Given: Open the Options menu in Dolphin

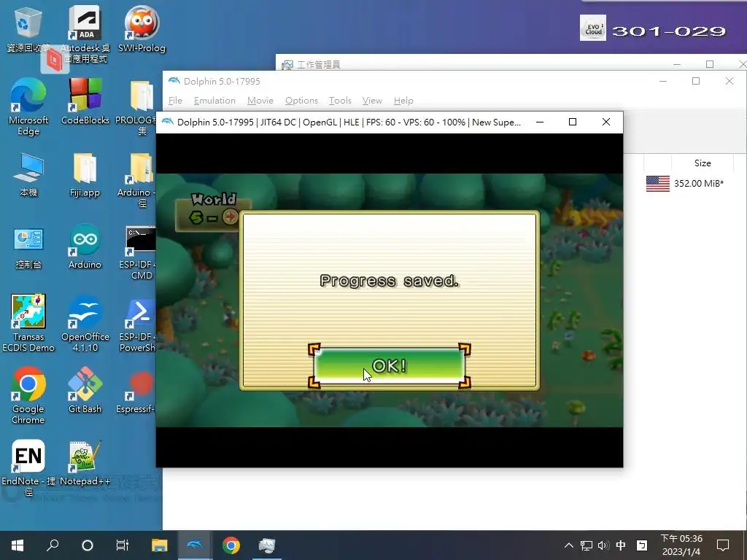Looking at the screenshot, I should pyautogui.click(x=301, y=101).
